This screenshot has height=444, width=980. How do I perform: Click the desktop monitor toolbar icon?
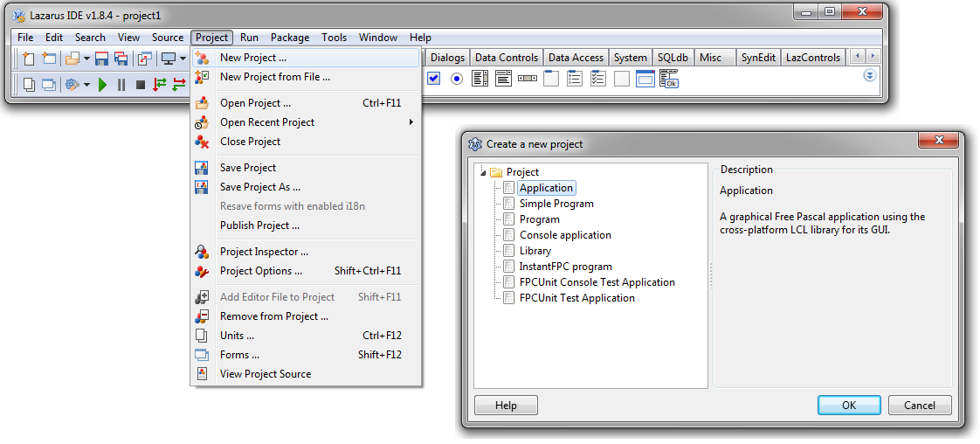pyautogui.click(x=168, y=59)
